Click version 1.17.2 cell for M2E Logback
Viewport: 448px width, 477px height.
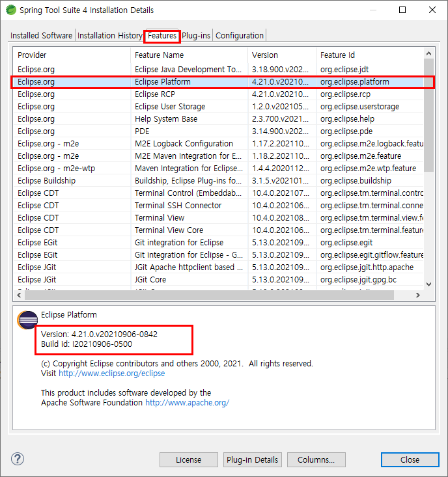point(280,144)
